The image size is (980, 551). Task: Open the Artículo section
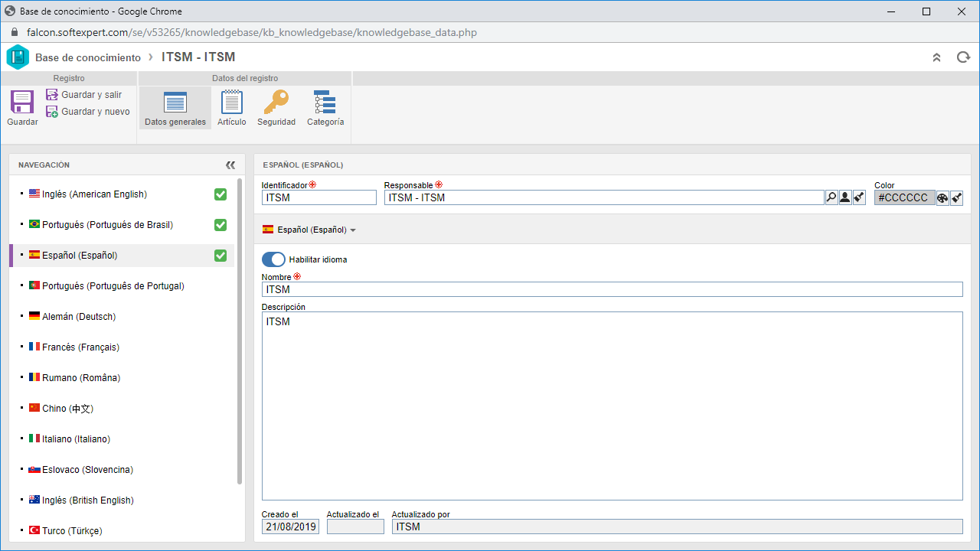tap(232, 108)
